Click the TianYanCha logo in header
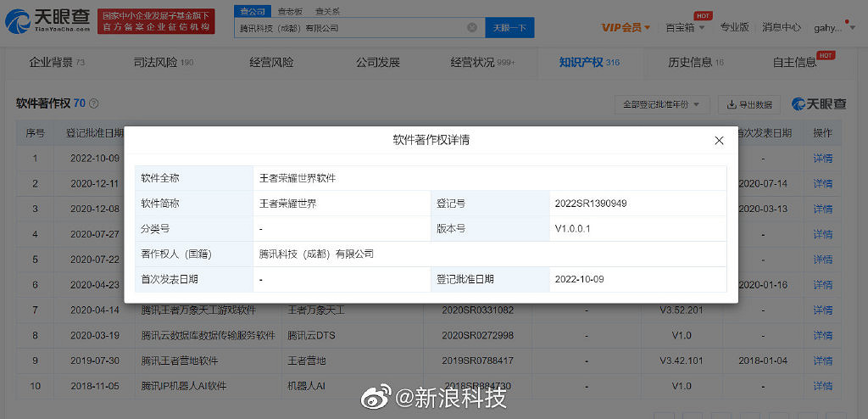 tap(47, 21)
